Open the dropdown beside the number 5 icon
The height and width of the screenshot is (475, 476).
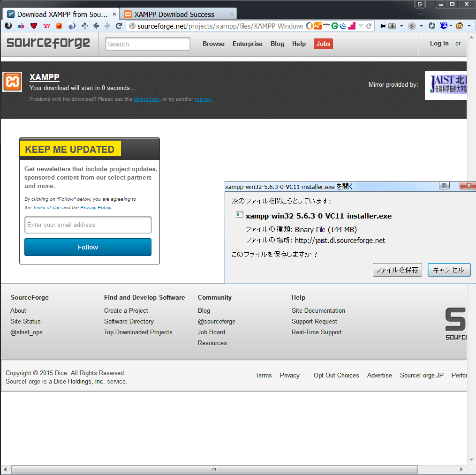421,26
